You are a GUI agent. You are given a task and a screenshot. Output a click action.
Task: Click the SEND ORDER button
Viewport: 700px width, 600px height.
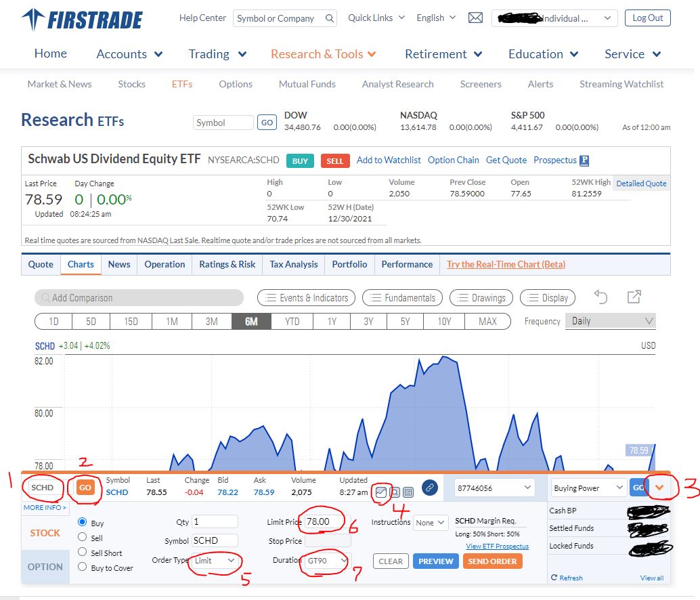coord(492,561)
